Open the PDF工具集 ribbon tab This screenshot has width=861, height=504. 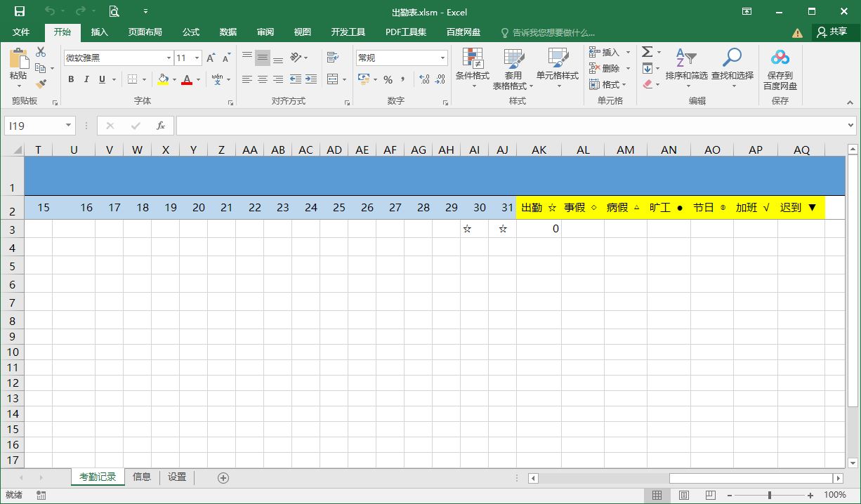405,32
